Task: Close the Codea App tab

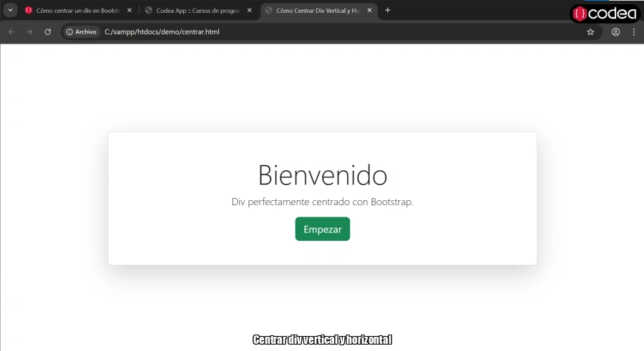Action: [250, 11]
